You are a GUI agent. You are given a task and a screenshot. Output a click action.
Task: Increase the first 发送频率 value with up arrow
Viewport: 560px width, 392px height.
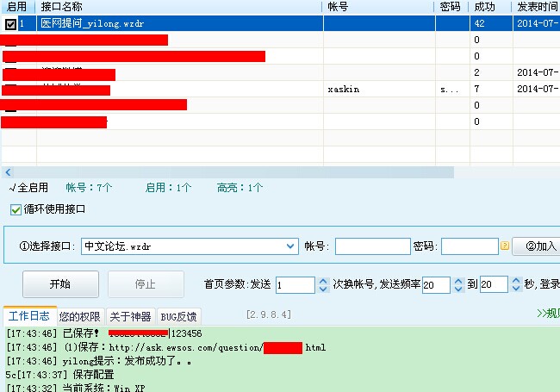(458, 281)
